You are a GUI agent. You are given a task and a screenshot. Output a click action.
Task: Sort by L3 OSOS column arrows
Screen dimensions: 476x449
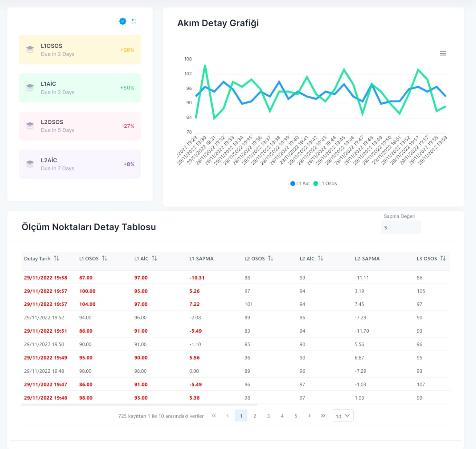(x=443, y=258)
